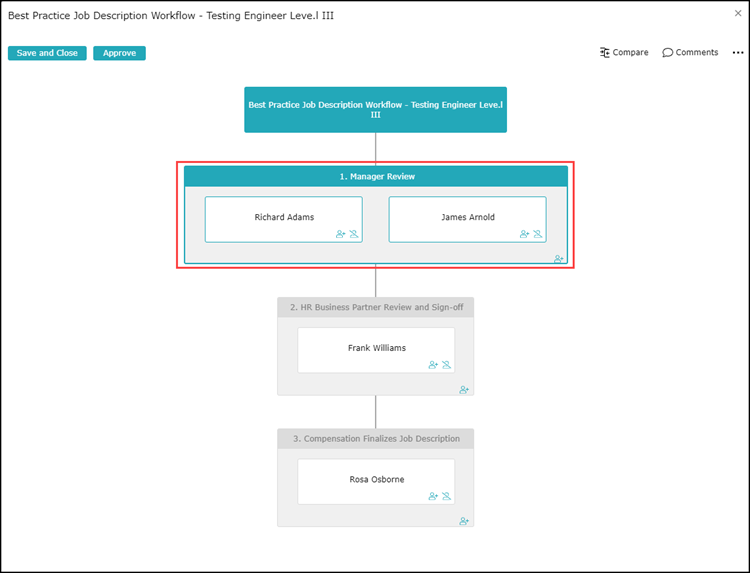Click remove-user icon on Rosa Osborne card
Screen dimensions: 750x573
(446, 496)
